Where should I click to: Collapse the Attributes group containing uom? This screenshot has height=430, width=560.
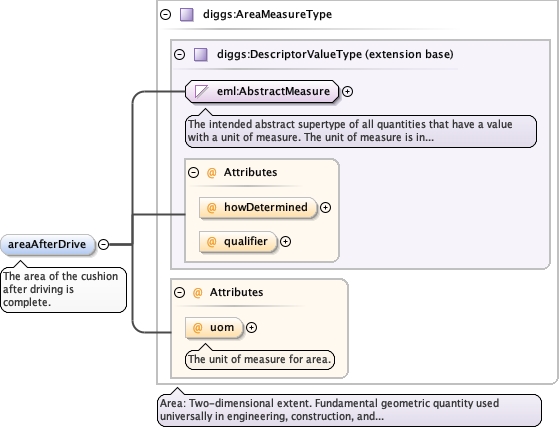[179, 292]
